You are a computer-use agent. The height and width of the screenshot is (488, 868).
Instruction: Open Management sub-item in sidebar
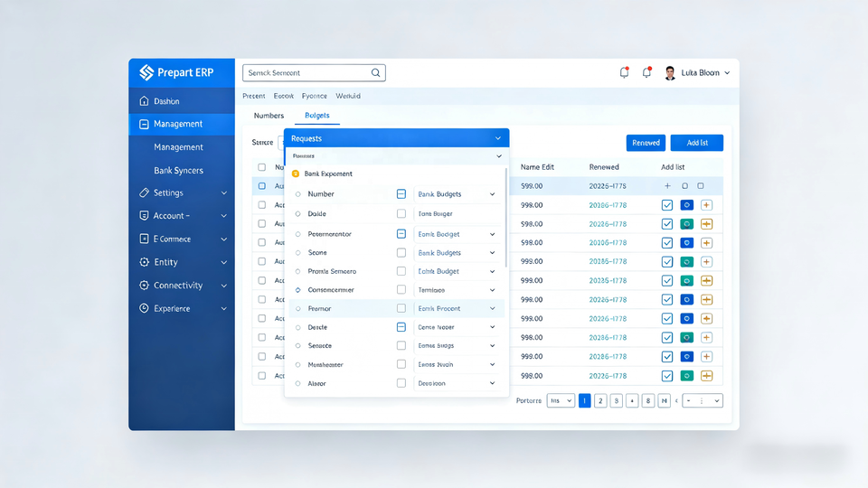pos(178,147)
